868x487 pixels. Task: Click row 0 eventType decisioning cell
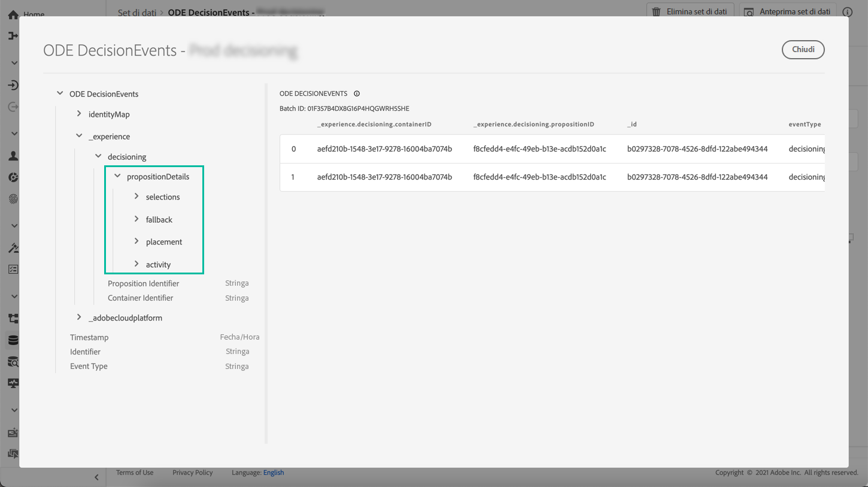coord(807,149)
